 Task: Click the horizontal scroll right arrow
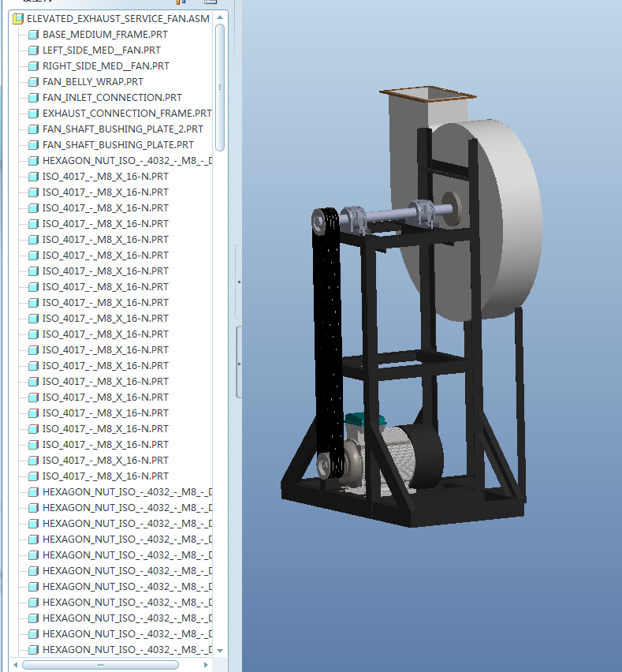pos(206,665)
